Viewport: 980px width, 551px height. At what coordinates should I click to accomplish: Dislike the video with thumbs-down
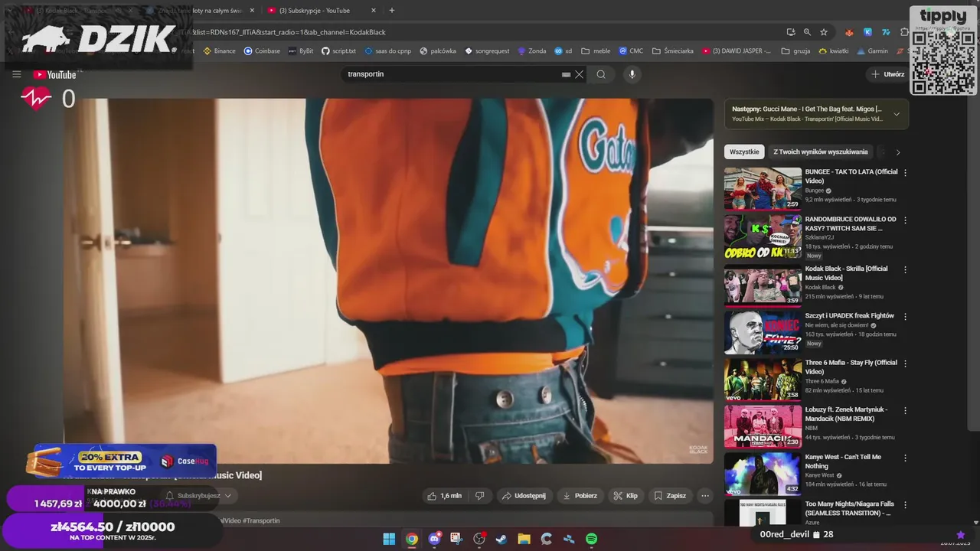coord(480,496)
